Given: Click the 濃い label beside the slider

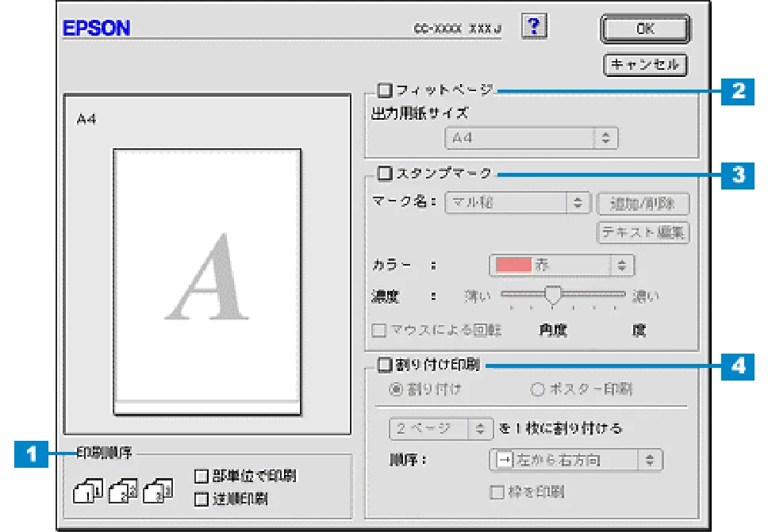Looking at the screenshot, I should 646,296.
